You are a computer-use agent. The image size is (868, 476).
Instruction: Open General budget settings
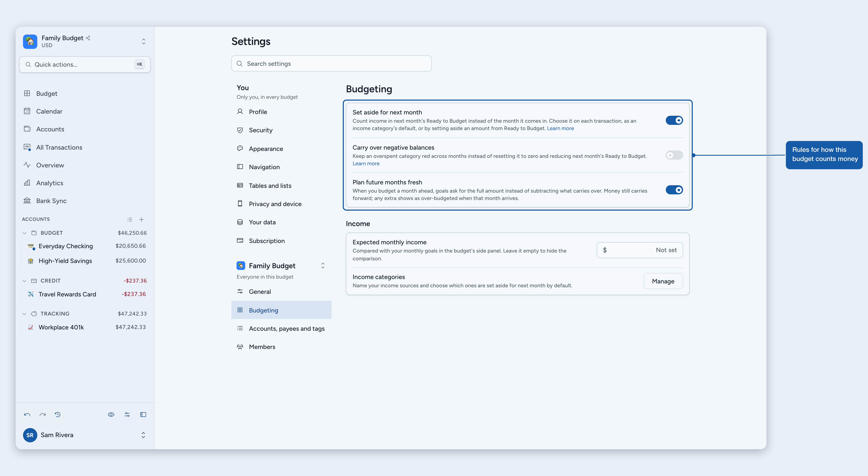click(281, 292)
